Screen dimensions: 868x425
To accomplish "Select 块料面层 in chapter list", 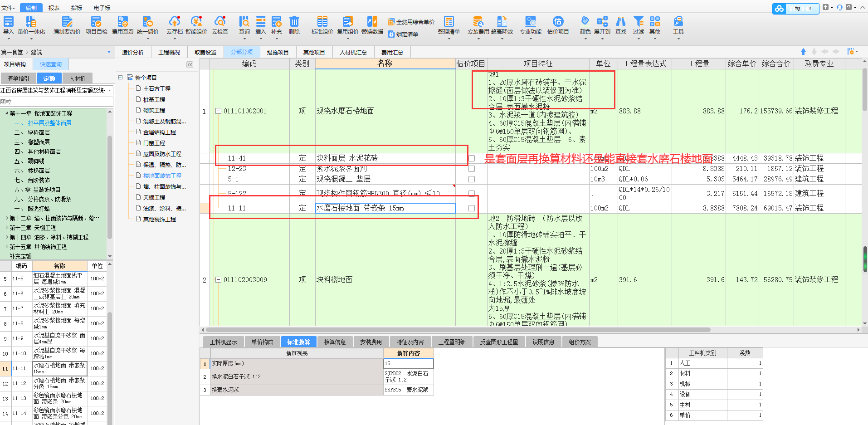I will tap(39, 132).
